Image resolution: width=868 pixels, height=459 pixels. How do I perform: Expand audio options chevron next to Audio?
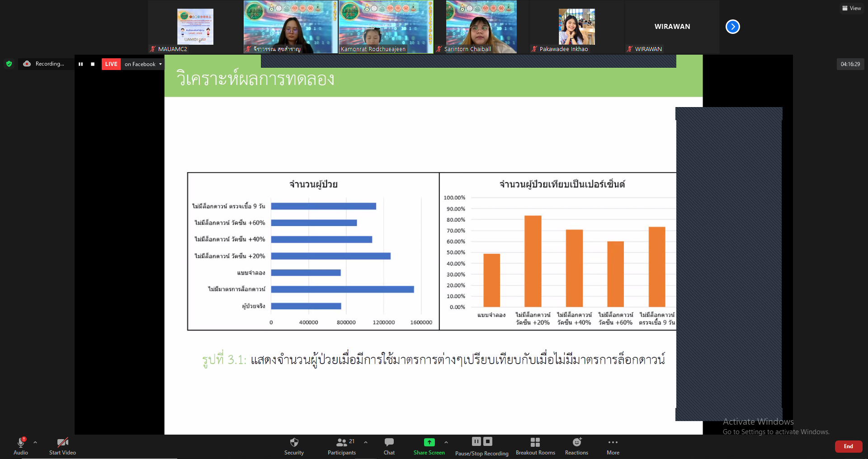[x=35, y=442]
